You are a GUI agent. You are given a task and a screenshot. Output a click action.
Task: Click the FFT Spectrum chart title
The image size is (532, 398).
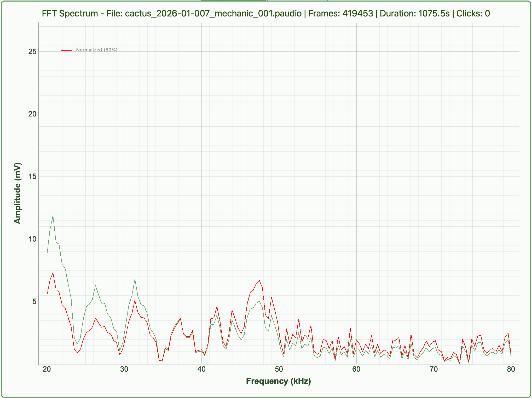pos(266,13)
